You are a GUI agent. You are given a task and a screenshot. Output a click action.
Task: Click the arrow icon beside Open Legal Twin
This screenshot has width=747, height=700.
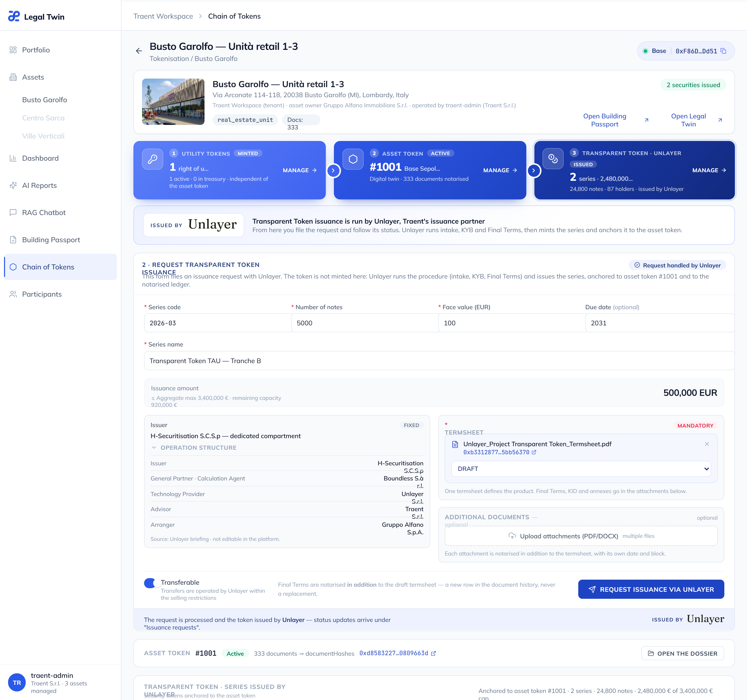tap(720, 120)
